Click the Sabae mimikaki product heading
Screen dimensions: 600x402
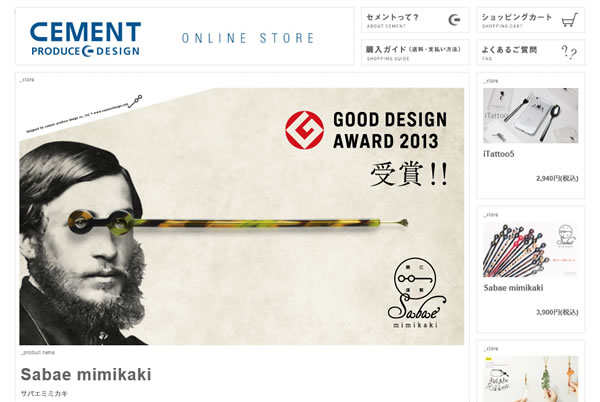pos(86,374)
